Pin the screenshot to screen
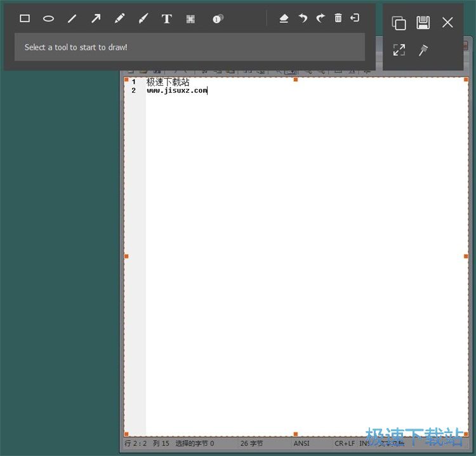 [x=423, y=50]
